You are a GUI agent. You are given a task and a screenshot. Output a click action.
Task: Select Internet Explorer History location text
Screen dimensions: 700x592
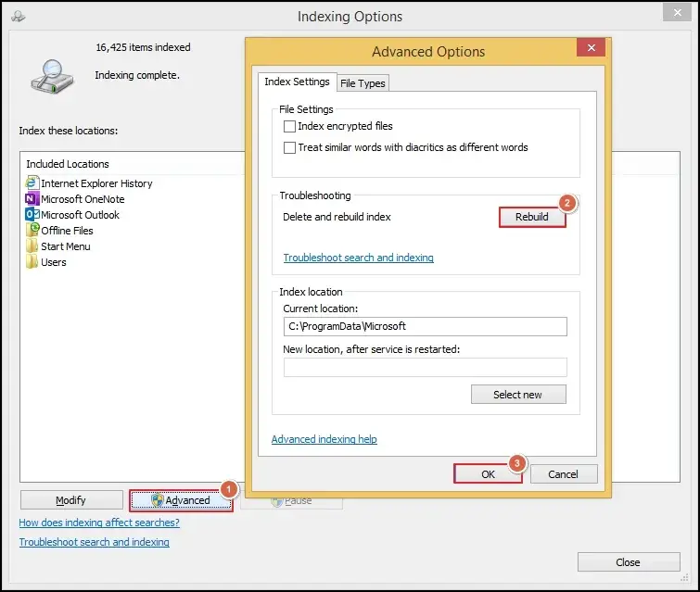coord(96,183)
